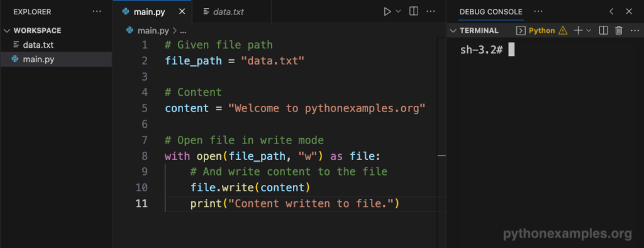The image size is (644, 248).
Task: Run the Python file with play icon
Action: tap(387, 11)
